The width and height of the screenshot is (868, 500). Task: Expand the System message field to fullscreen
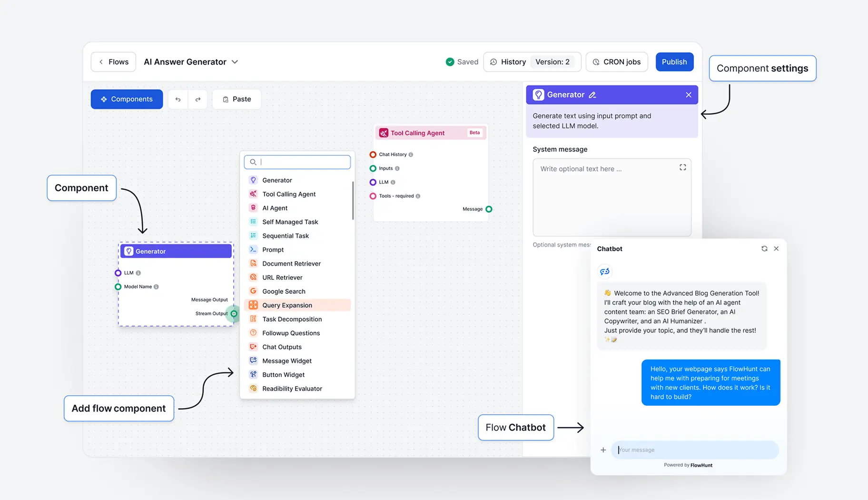682,168
